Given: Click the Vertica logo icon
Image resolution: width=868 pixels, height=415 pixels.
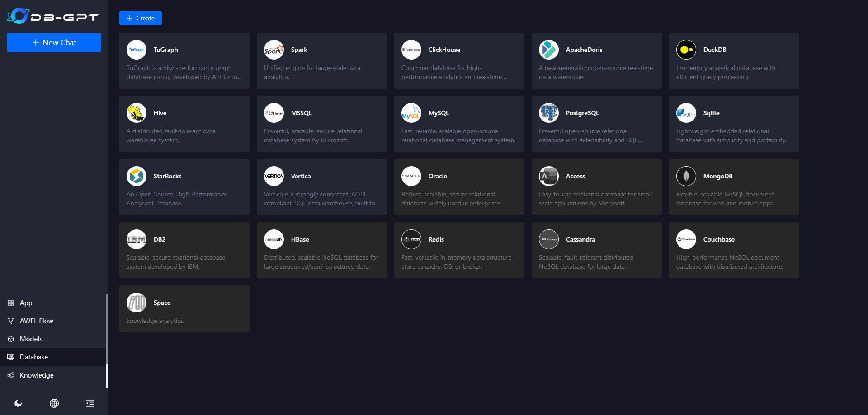Looking at the screenshot, I should click(x=274, y=176).
